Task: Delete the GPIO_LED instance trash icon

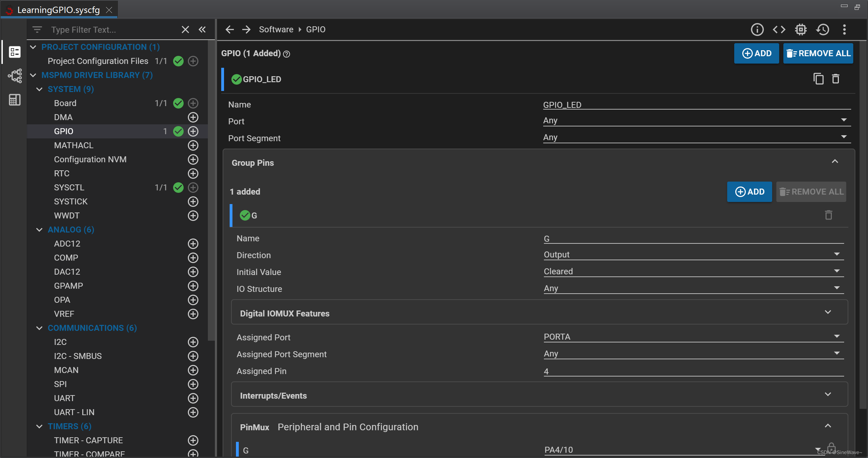Action: click(836, 79)
